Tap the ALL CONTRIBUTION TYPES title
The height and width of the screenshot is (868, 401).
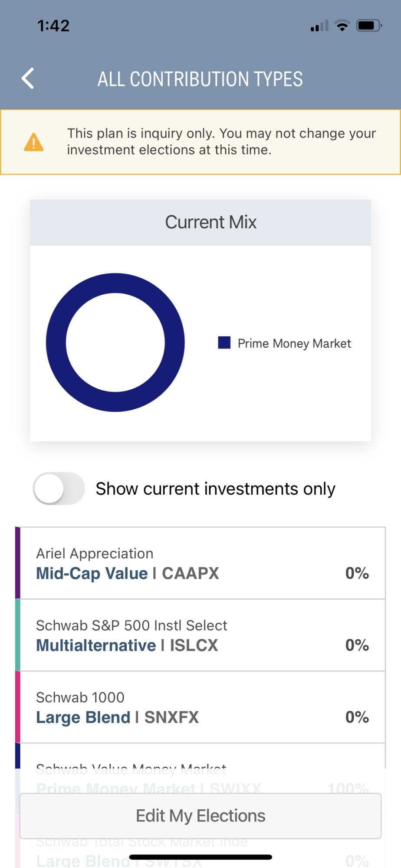(200, 79)
